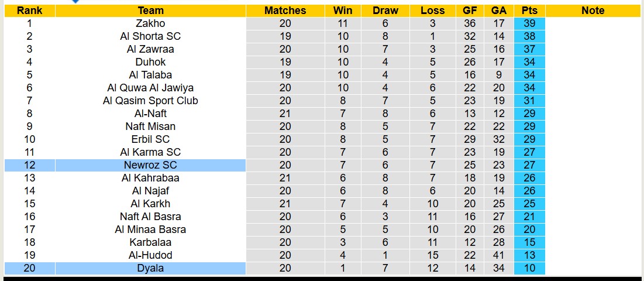This screenshot has height=281, width=644.
Task: Select the Loss column header
Action: tap(432, 11)
